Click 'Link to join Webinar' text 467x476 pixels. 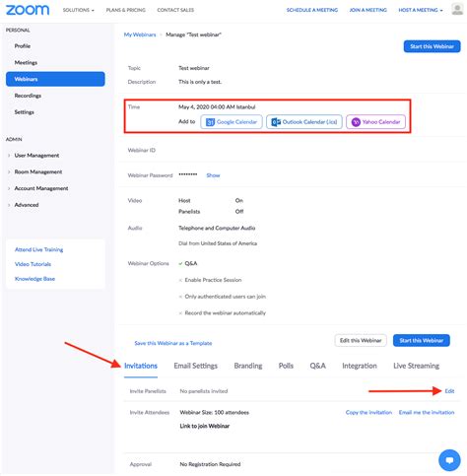click(204, 426)
